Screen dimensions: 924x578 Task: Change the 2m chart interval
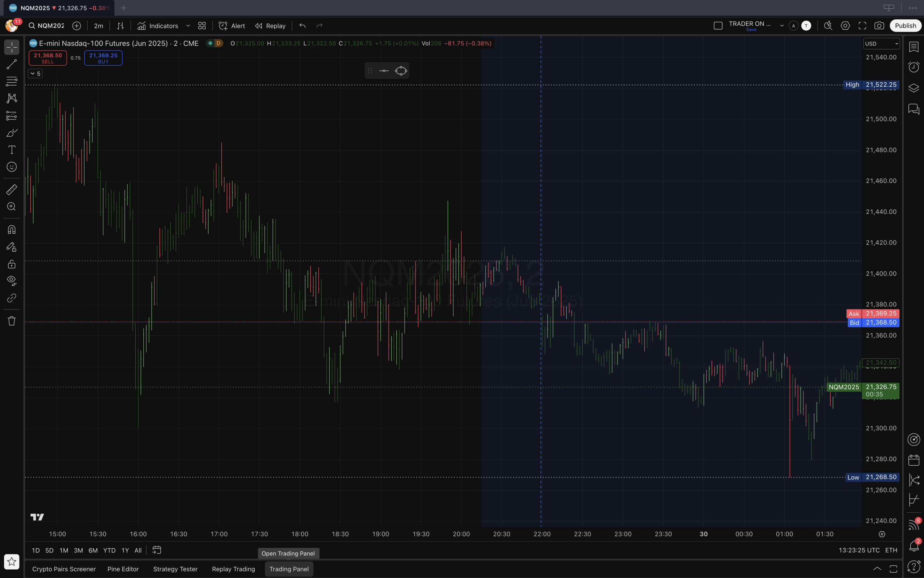click(x=99, y=26)
